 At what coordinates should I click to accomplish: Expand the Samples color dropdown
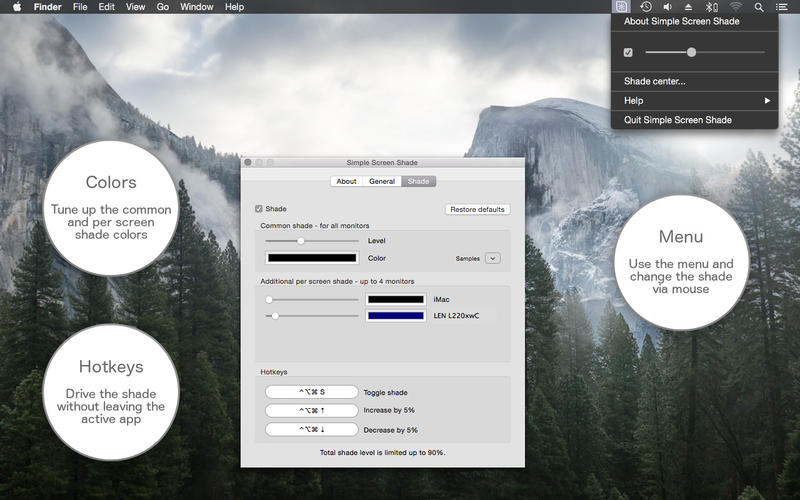[492, 258]
